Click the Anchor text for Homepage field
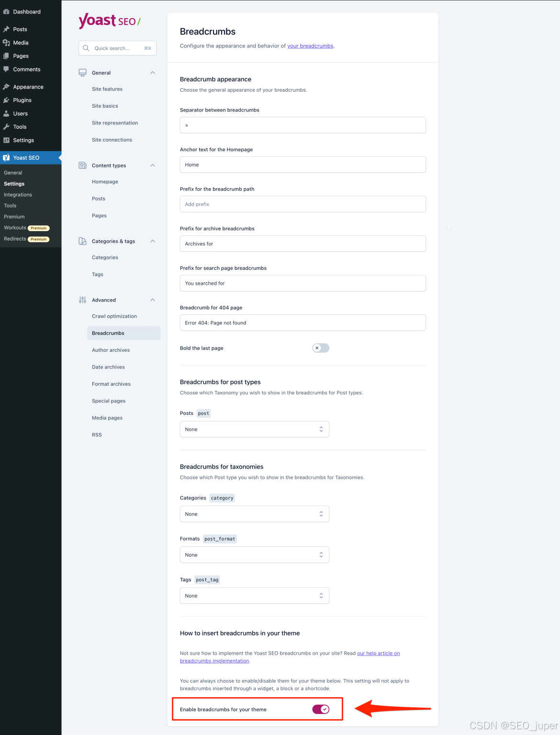Image resolution: width=560 pixels, height=735 pixels. point(303,165)
